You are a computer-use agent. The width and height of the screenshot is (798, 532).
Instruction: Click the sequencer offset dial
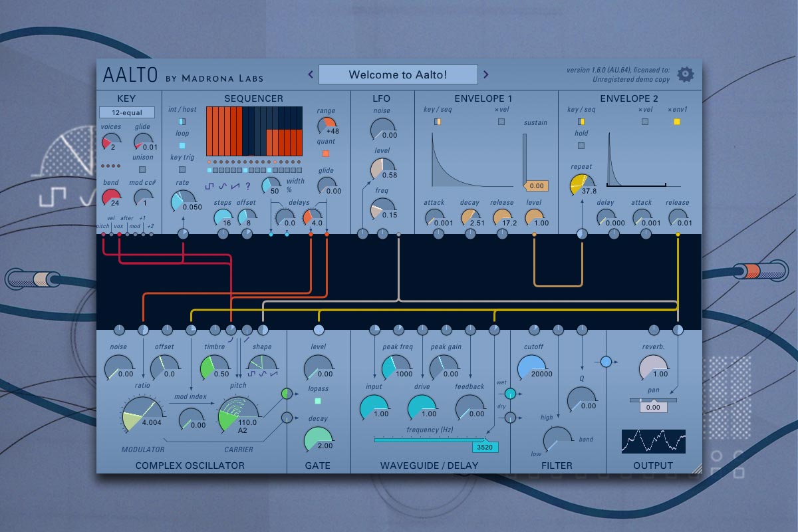click(x=247, y=219)
